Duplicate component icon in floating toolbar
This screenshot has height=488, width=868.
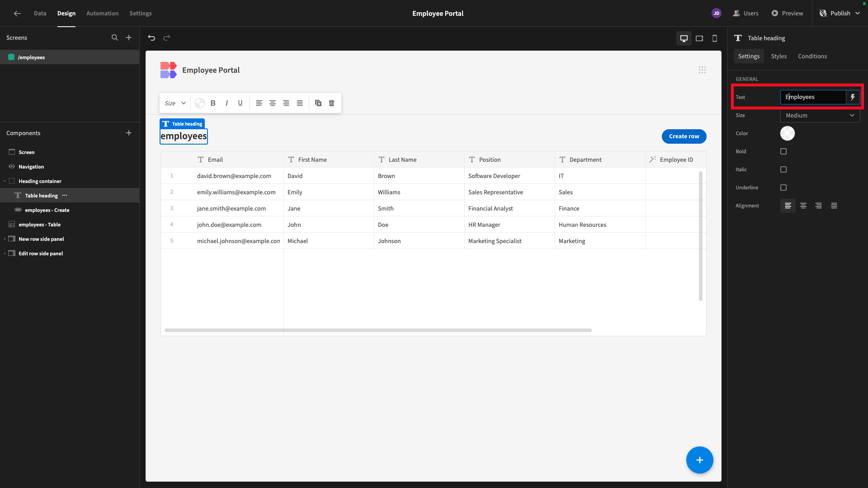tap(318, 103)
